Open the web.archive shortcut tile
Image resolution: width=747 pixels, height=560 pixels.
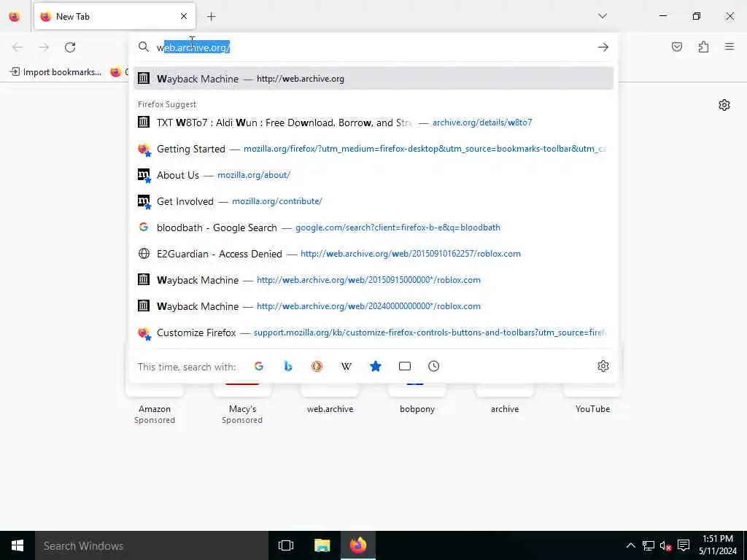click(330, 399)
